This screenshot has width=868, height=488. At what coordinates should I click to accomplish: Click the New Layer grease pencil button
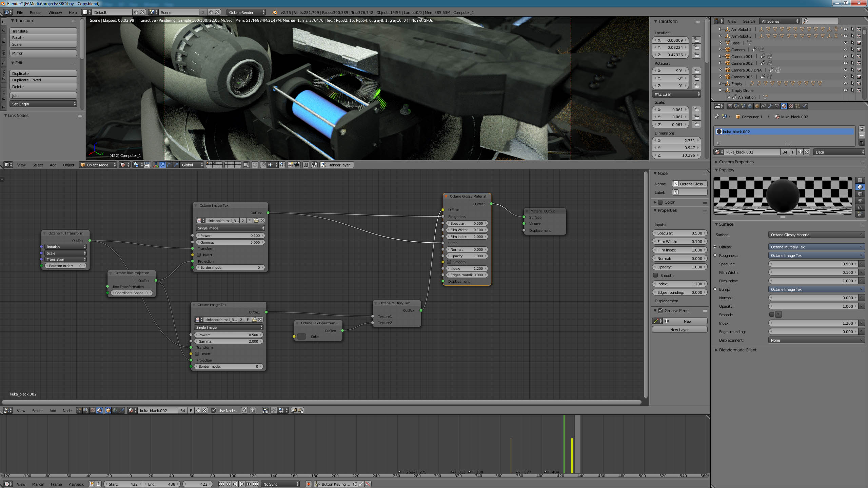[679, 330]
